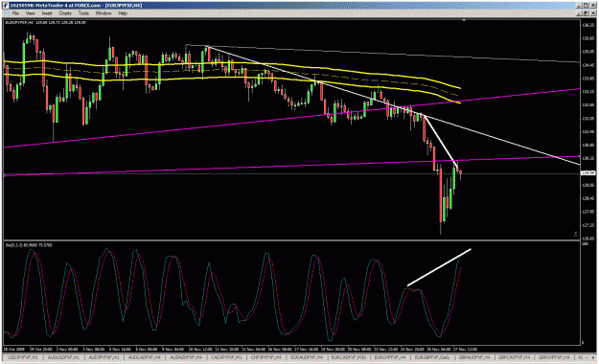Click the chart document icon beside File
599x364 pixels.
(x=7, y=13)
